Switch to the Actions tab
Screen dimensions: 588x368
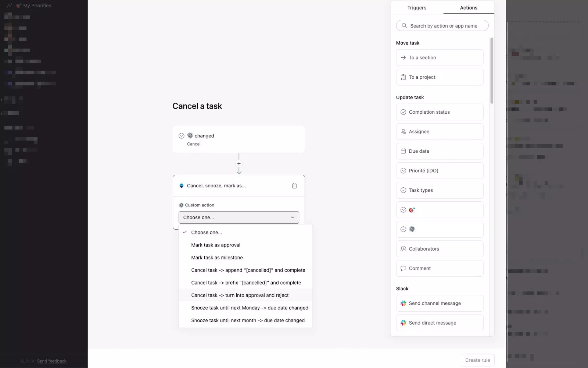[x=469, y=8]
